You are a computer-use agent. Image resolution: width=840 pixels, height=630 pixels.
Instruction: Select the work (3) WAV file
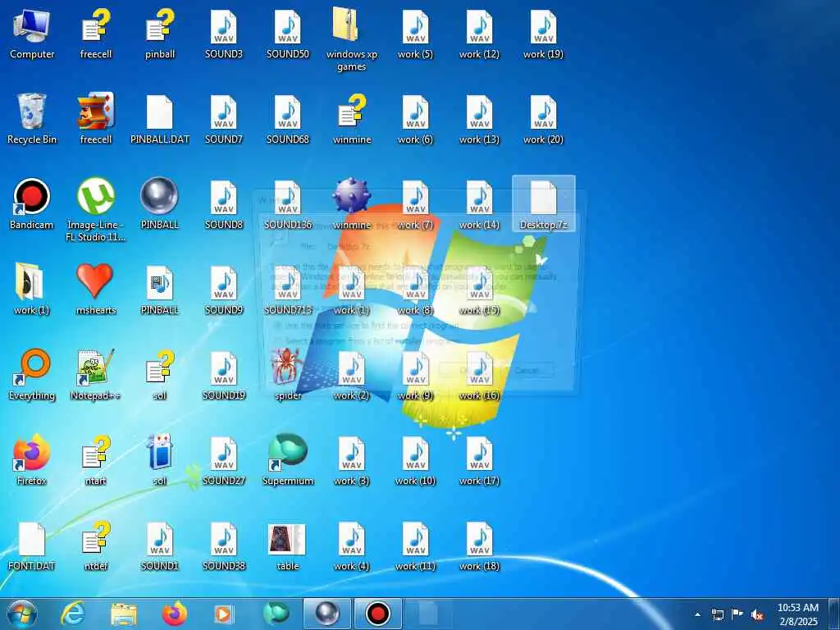coord(352,459)
